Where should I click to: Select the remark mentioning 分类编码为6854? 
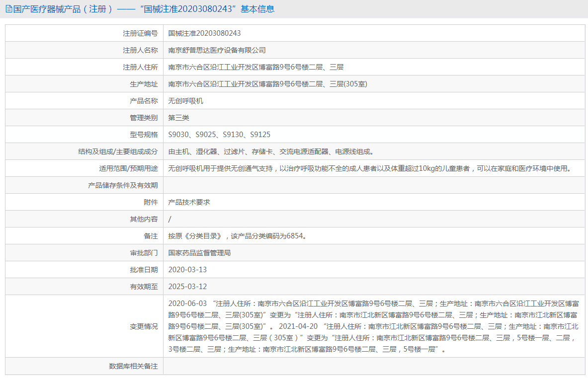[x=238, y=236]
